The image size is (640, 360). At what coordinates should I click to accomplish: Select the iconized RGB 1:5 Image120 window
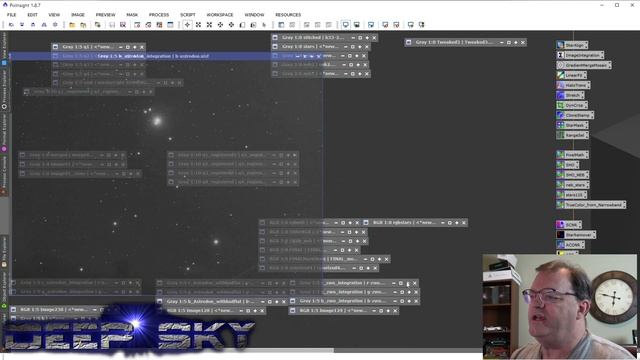[211, 311]
